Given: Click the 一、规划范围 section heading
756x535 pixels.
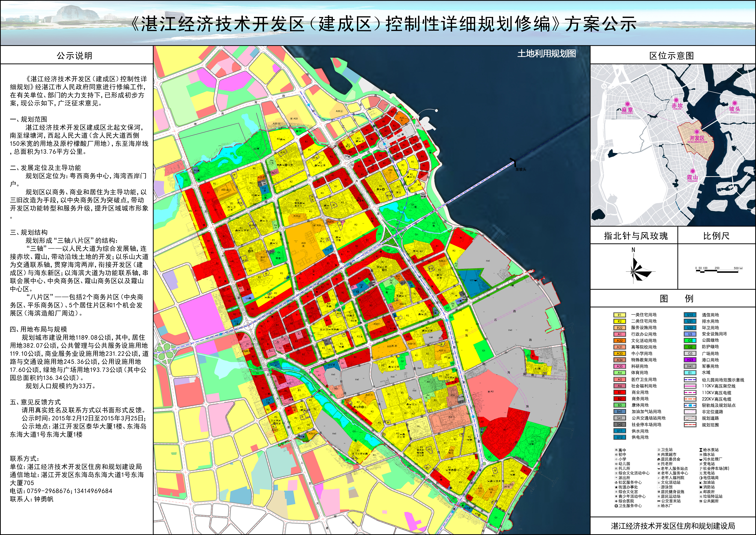Looking at the screenshot, I should [x=29, y=119].
